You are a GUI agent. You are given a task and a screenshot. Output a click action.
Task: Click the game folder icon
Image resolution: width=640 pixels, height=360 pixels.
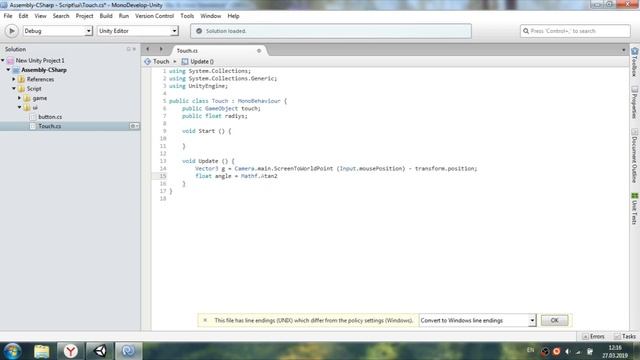click(27, 98)
